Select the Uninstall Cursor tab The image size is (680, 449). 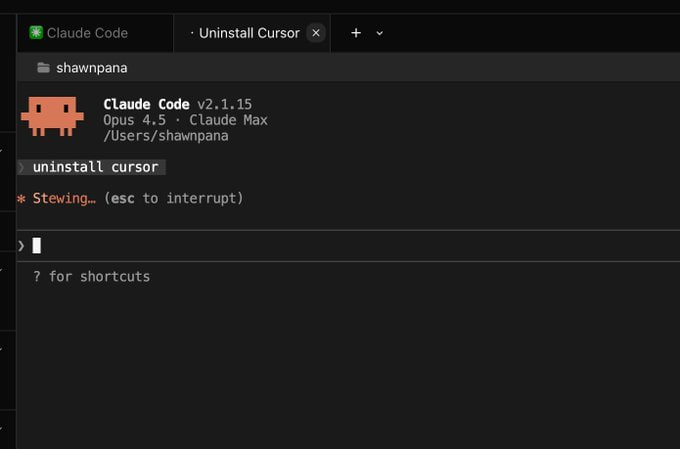pos(249,33)
